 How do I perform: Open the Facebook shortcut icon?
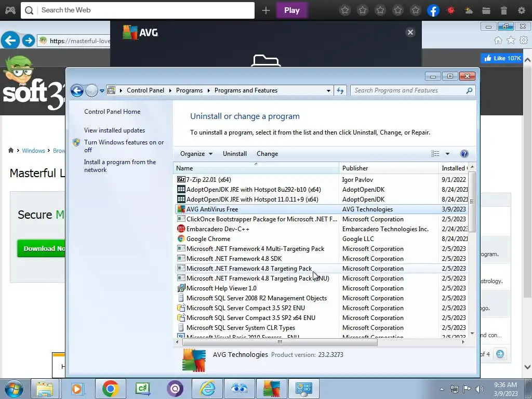(x=433, y=10)
